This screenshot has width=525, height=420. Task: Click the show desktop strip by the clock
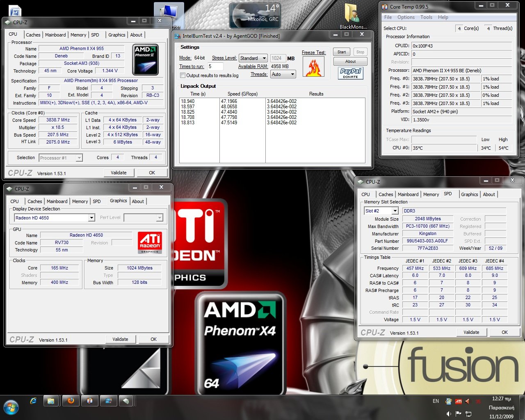[x=522, y=407]
